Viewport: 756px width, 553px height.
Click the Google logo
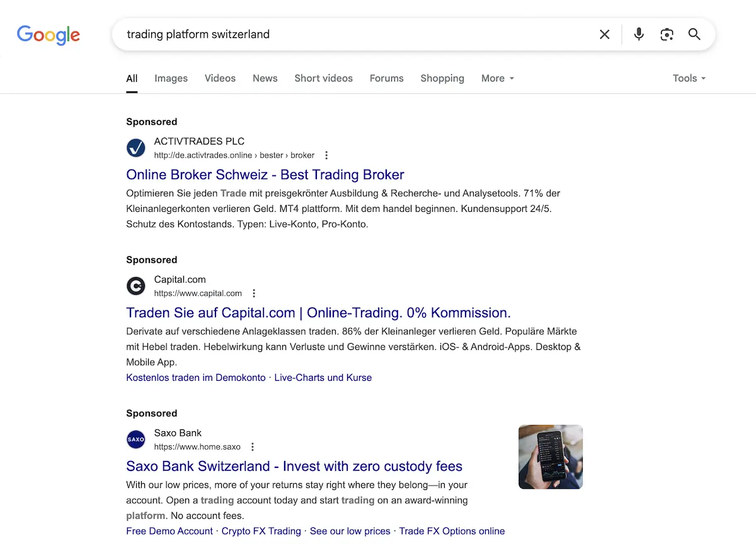point(49,35)
